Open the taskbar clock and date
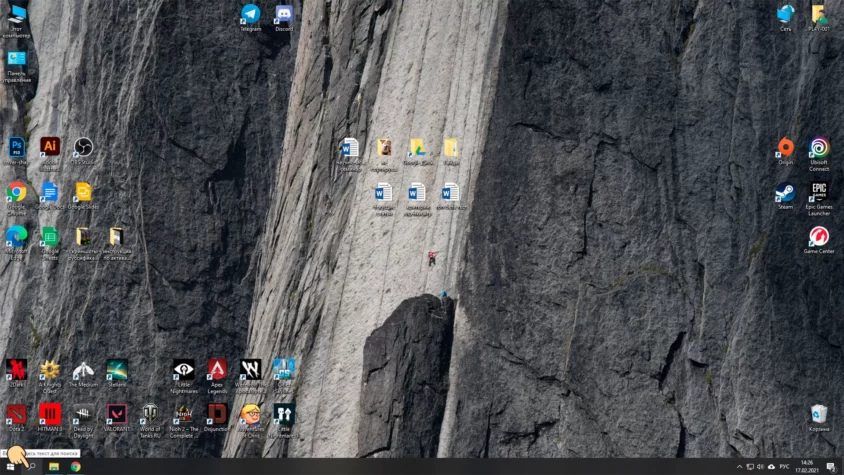Viewport: 844px width, 475px height. click(x=808, y=467)
